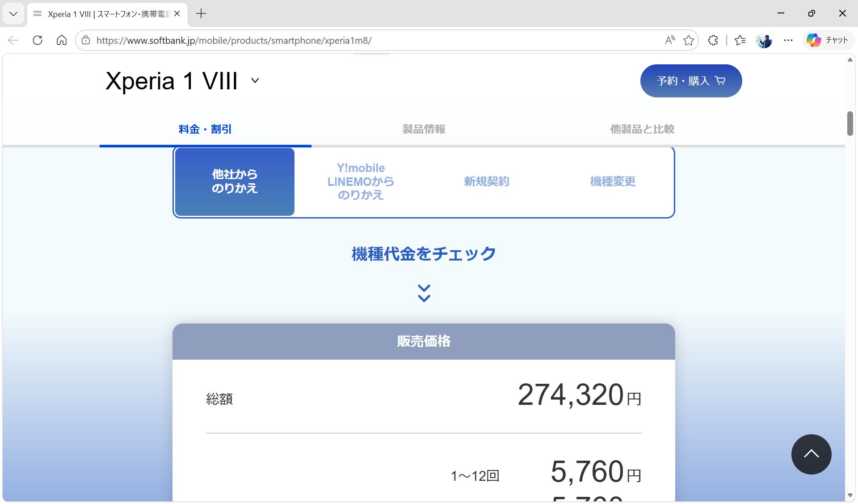This screenshot has width=858, height=504.
Task: Open the browser profile avatar
Action: (x=764, y=40)
